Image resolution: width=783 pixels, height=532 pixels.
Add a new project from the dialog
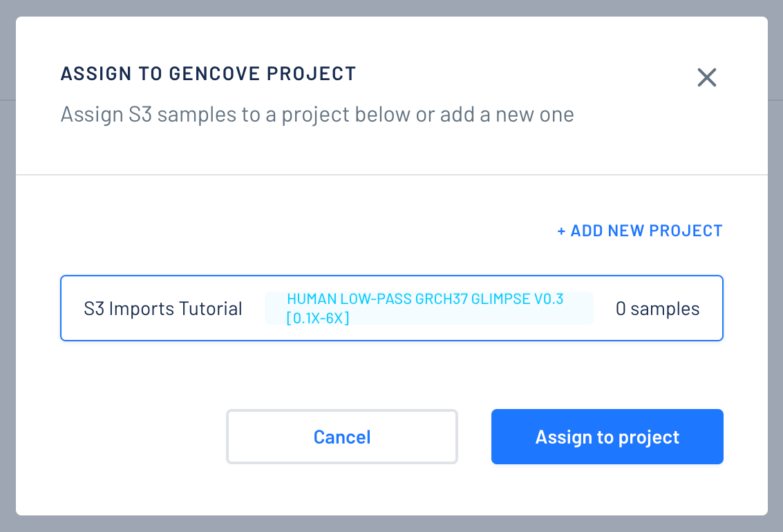(639, 230)
